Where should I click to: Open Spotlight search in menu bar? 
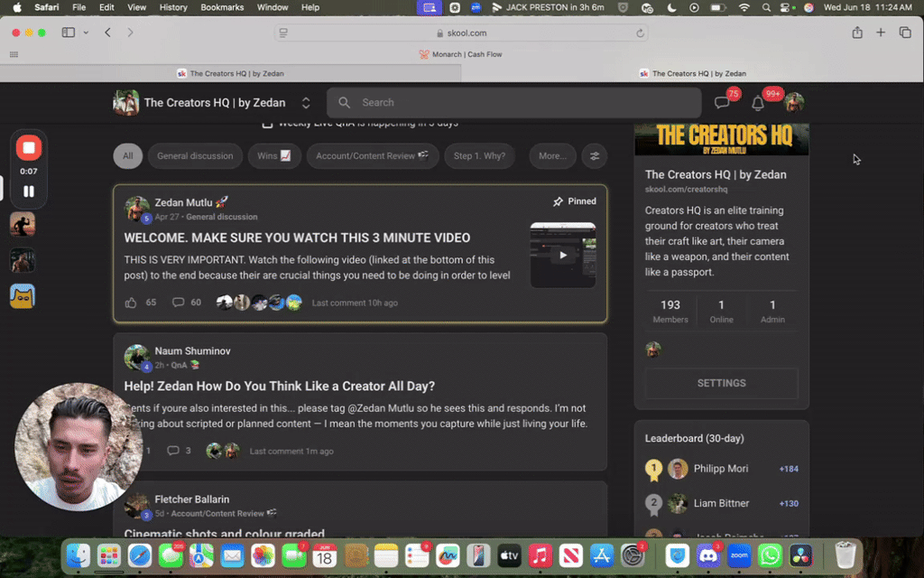coord(766,7)
